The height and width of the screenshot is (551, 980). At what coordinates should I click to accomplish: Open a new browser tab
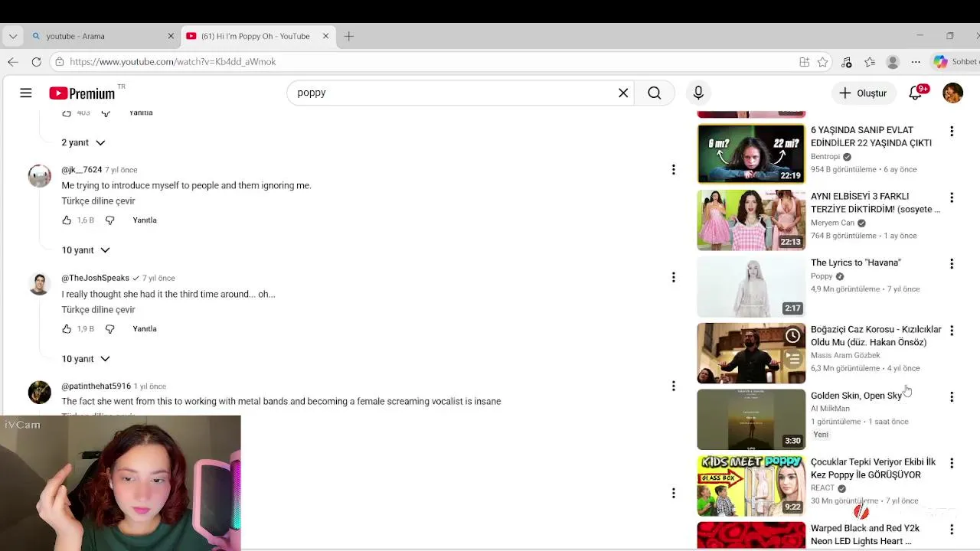click(x=349, y=36)
